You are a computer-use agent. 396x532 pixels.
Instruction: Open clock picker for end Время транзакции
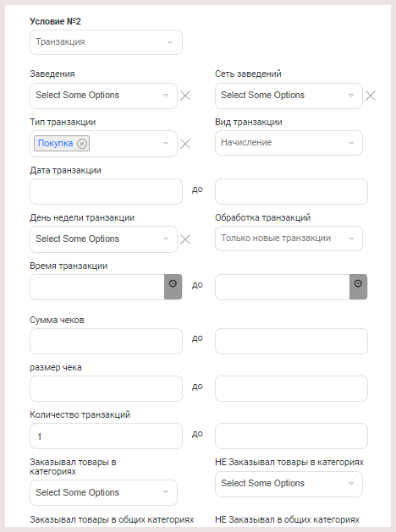(358, 287)
